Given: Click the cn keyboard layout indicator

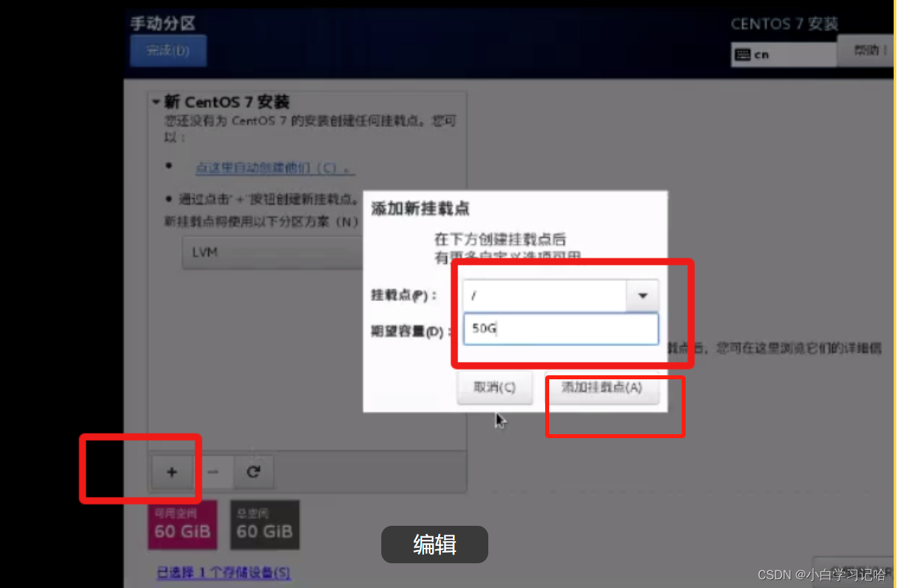Looking at the screenshot, I should click(783, 55).
